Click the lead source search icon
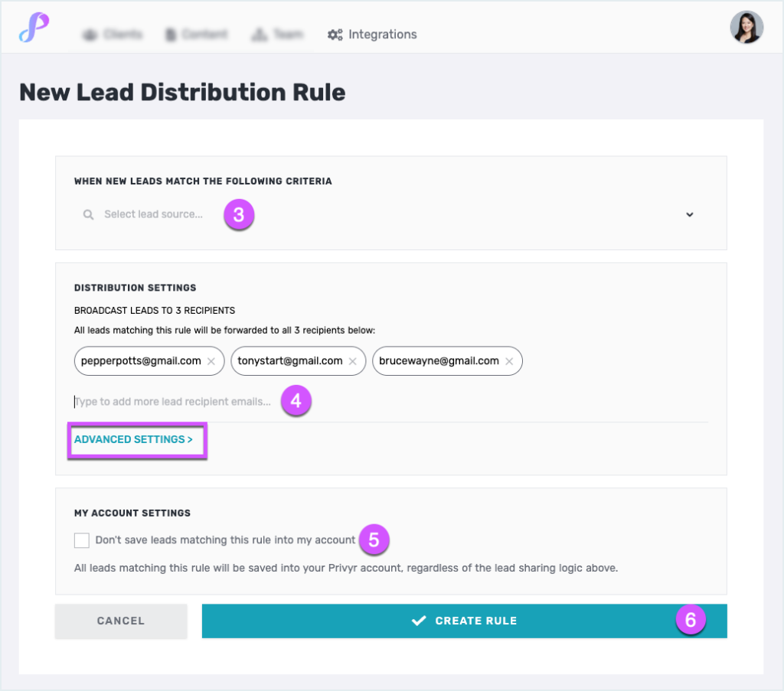The height and width of the screenshot is (691, 784). pyautogui.click(x=89, y=214)
